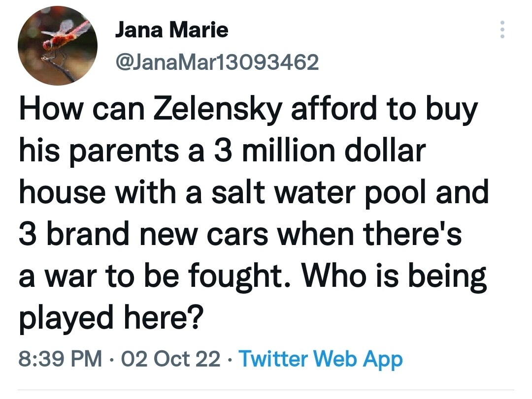Click the text "3 brand new cars"
The height and width of the screenshot is (399, 532).
click(x=143, y=233)
